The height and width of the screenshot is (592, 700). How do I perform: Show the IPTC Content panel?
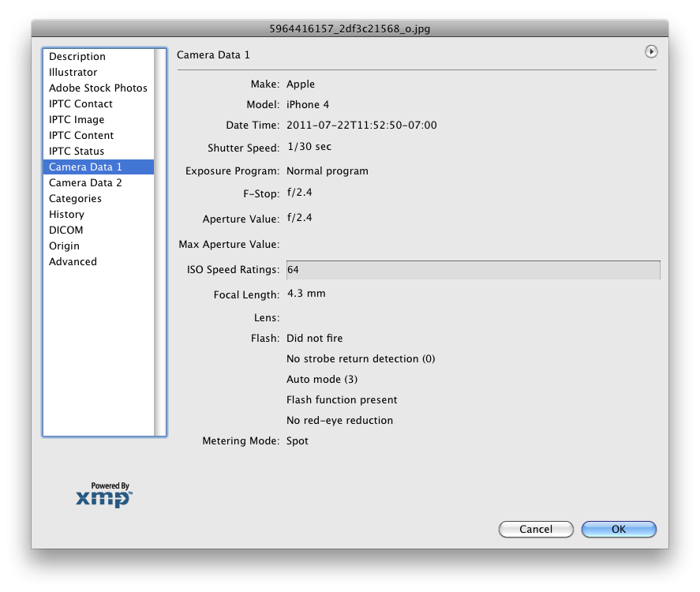99,135
